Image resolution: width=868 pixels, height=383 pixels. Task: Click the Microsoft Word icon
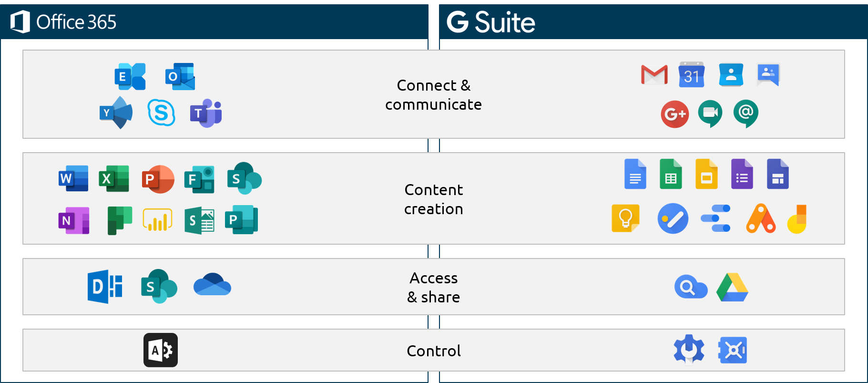coord(73,178)
